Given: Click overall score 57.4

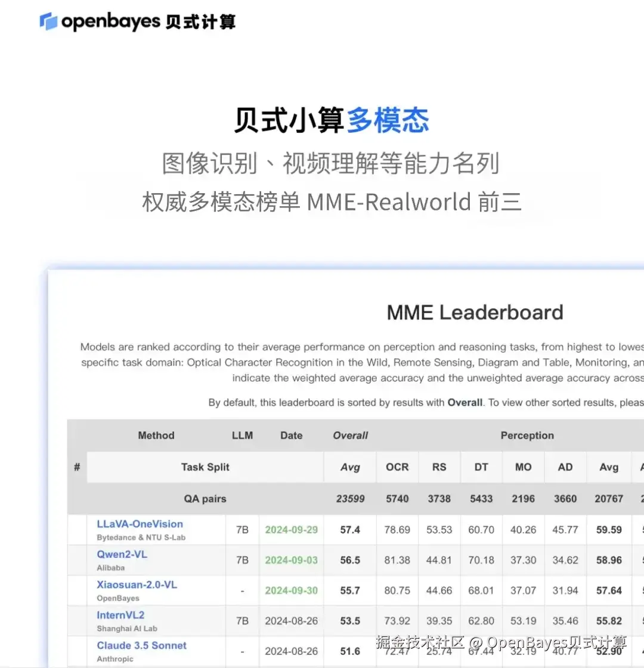Looking at the screenshot, I should [351, 530].
